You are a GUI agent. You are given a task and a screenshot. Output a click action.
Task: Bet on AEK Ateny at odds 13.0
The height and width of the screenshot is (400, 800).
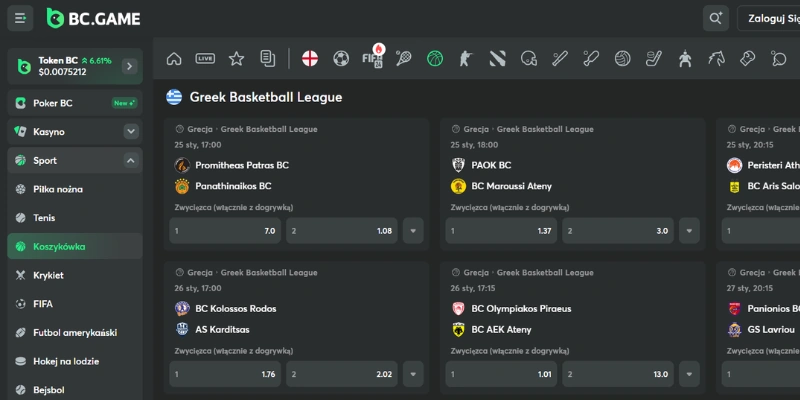pos(618,374)
